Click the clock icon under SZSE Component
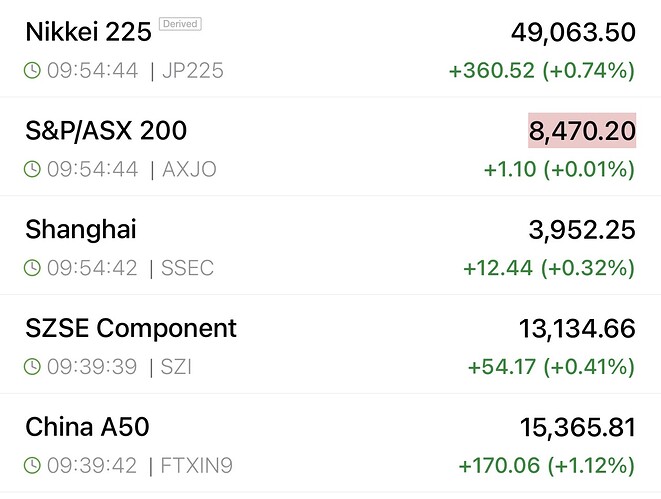Screen dimensions: 661x499 click(x=33, y=367)
